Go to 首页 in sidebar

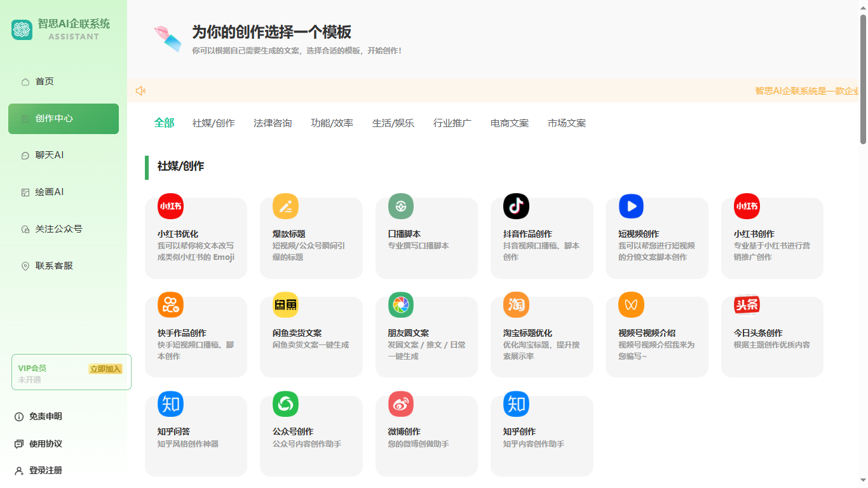tap(64, 82)
